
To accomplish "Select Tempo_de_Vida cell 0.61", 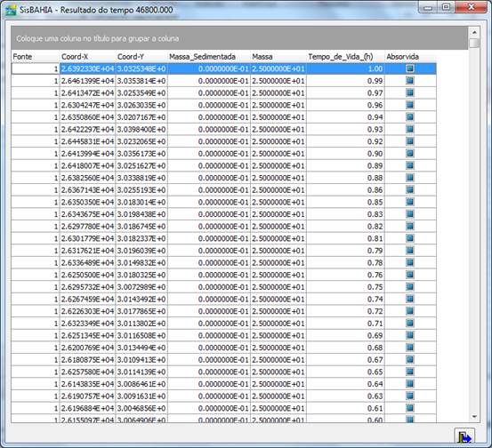I will [x=345, y=408].
